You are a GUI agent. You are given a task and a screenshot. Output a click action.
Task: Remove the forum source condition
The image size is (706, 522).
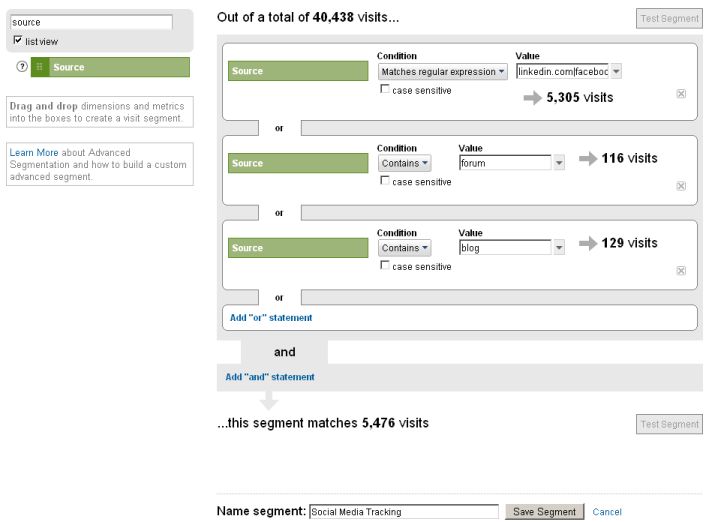click(681, 186)
